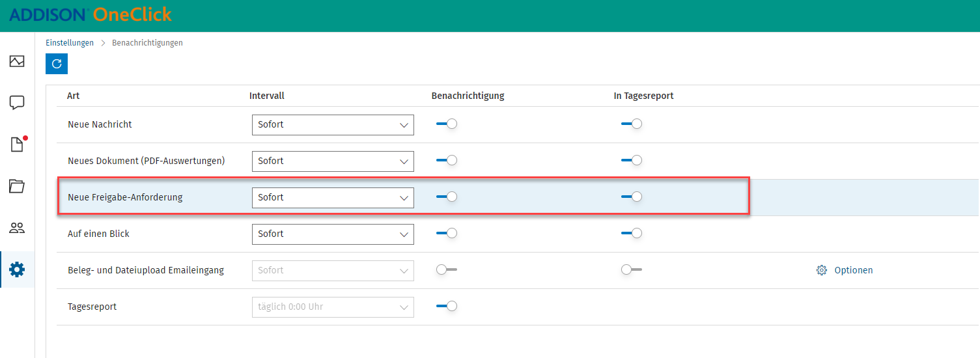This screenshot has width=980, height=358.
Task: Open the dashboard chart icon in sidebar
Action: (x=17, y=62)
